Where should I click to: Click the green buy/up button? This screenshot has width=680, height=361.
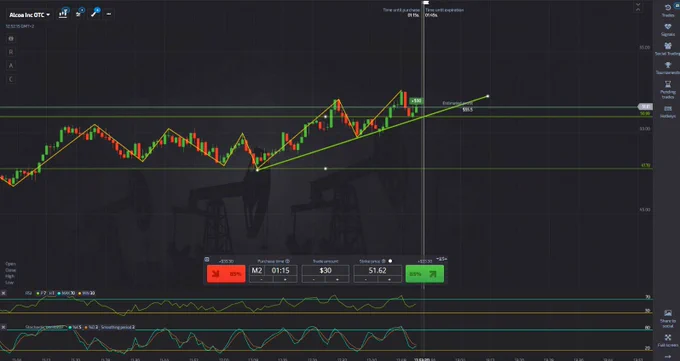click(x=425, y=274)
